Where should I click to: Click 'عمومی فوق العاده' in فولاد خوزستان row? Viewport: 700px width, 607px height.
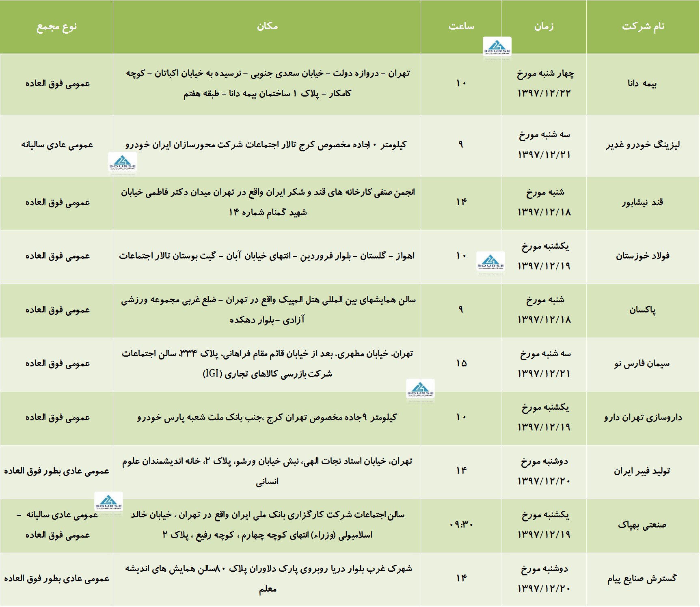[57, 256]
